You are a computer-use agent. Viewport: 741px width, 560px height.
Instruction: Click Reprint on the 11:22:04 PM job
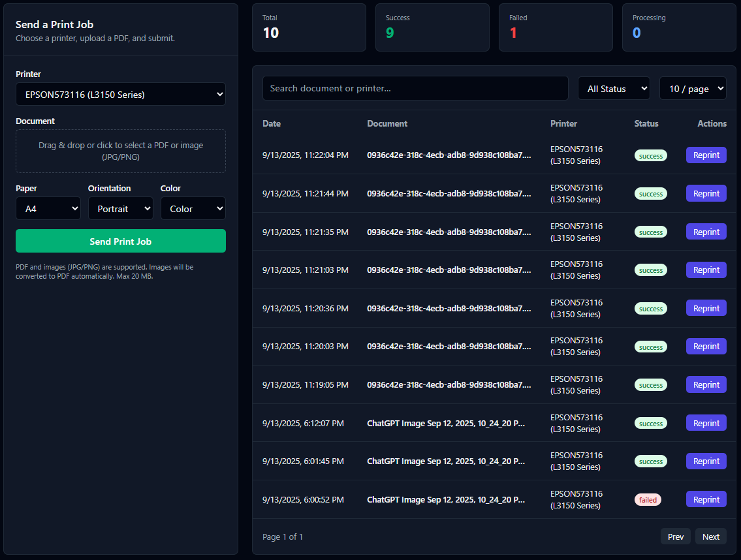point(706,155)
